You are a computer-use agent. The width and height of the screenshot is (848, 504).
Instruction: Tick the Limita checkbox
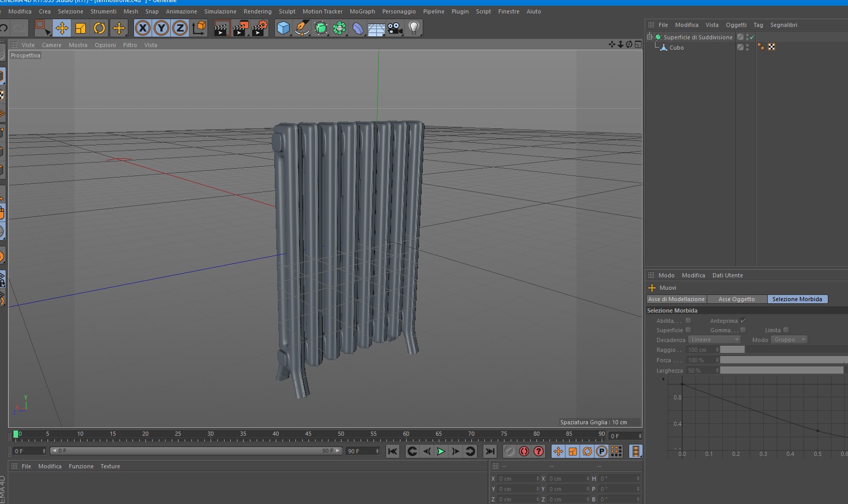pos(786,330)
